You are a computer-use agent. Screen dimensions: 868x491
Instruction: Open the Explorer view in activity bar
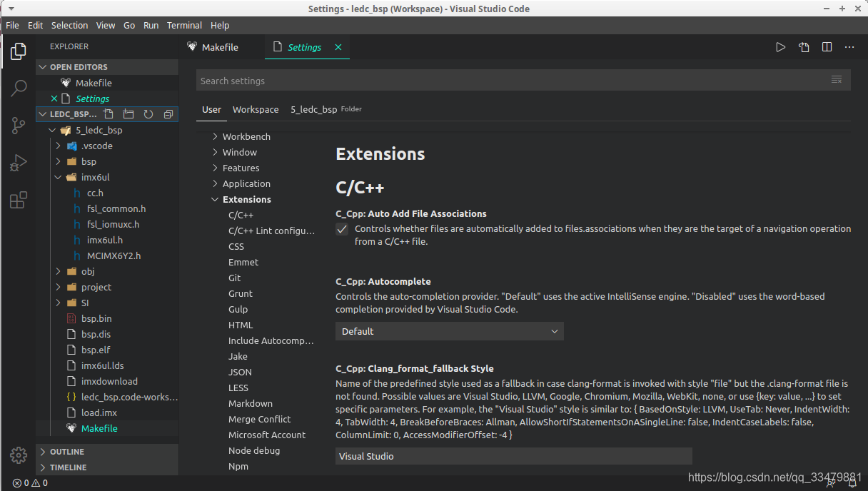(x=19, y=51)
